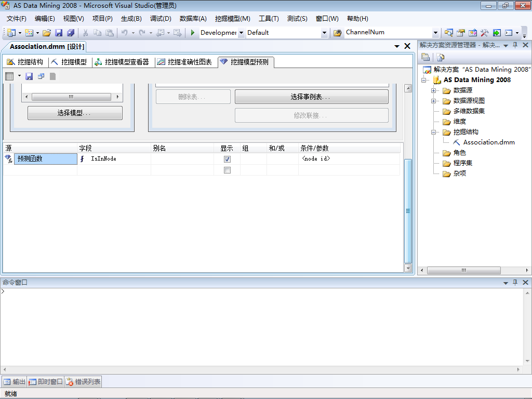Click the horizontal scrollbar thumb in mining model pane
Screen dimensions: 532x399
click(71, 97)
